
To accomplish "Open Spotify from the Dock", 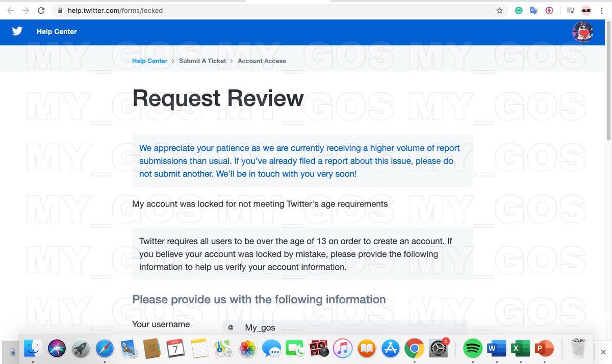I will pos(473,349).
